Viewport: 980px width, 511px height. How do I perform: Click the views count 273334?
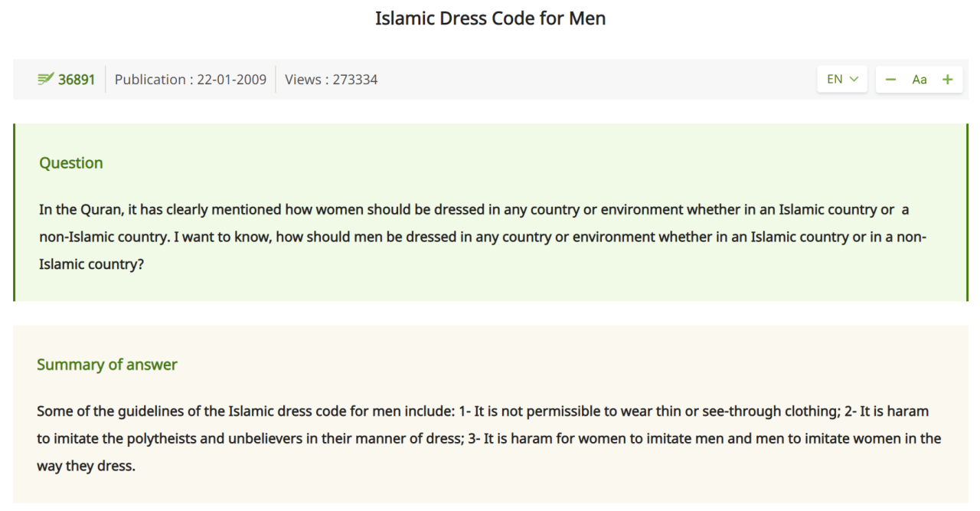click(x=355, y=80)
